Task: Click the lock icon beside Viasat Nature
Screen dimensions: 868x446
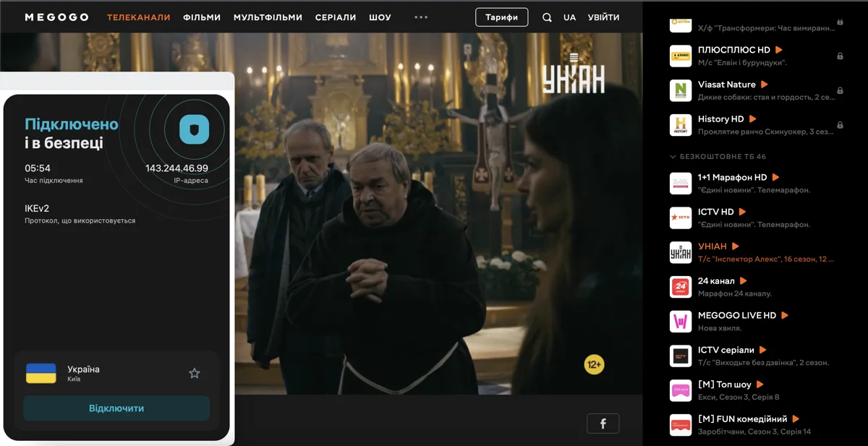Action: (840, 90)
